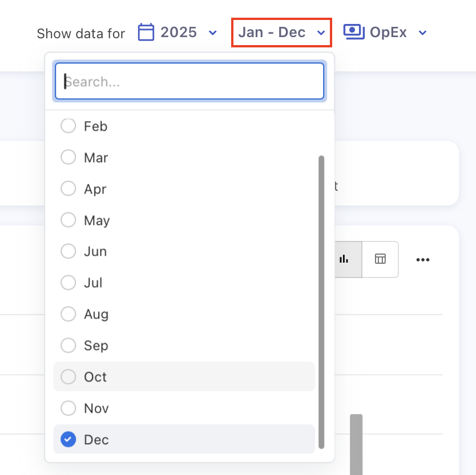Switch to table view icon
This screenshot has height=475, width=476.
point(380,259)
